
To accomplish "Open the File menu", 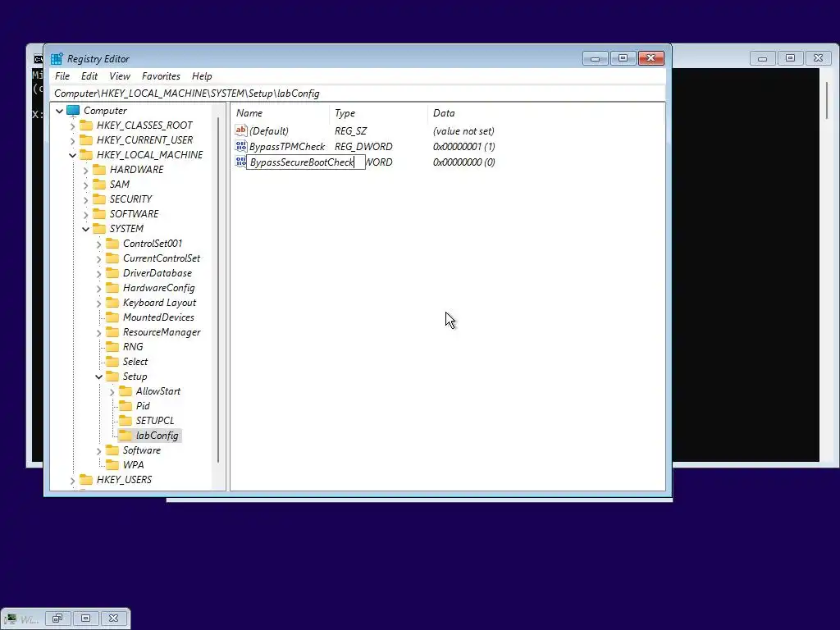I will click(x=62, y=76).
